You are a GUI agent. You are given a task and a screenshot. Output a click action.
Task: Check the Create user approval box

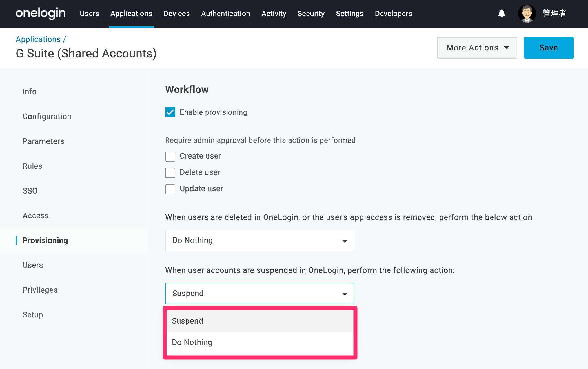[x=170, y=156]
